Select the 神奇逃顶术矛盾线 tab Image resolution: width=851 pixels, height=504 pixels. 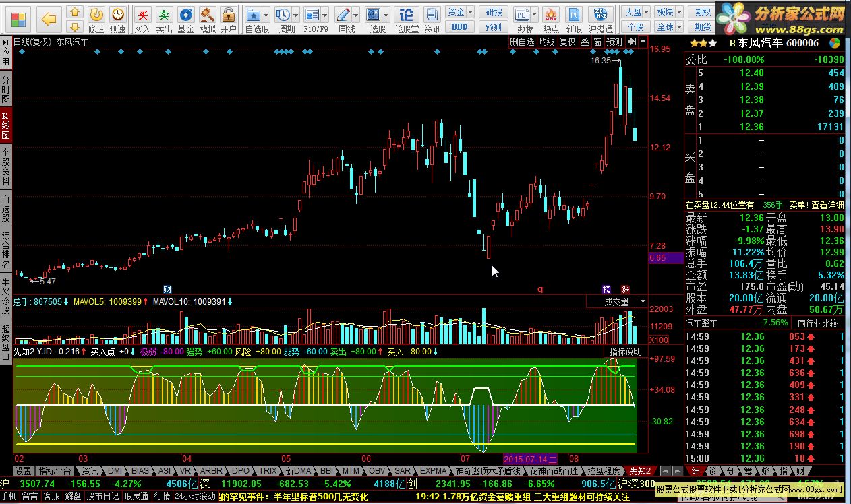(487, 470)
